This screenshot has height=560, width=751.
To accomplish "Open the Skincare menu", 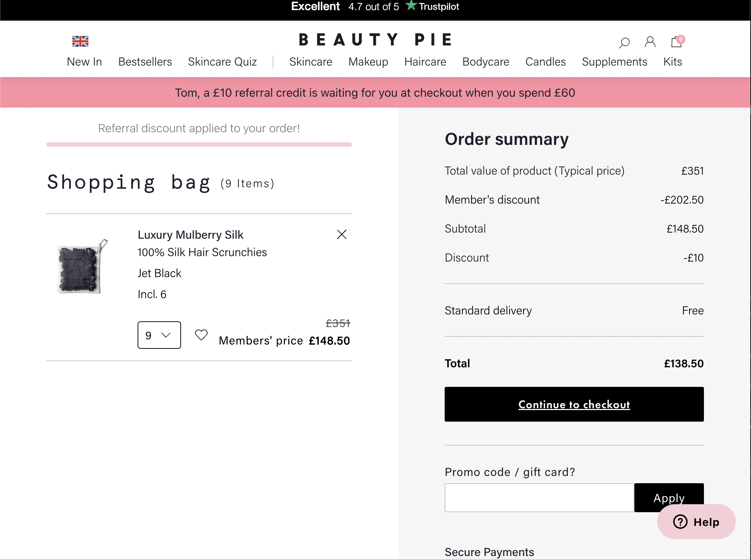I will click(311, 62).
